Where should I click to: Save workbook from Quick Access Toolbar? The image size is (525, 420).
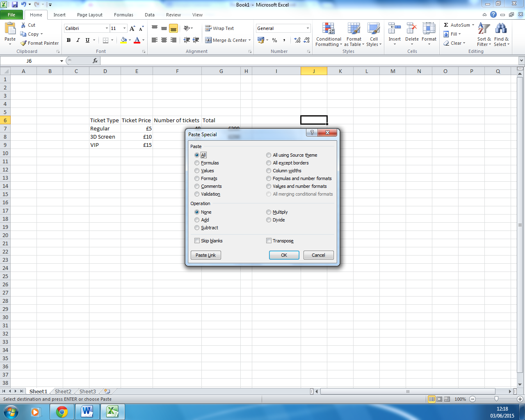pos(15,5)
